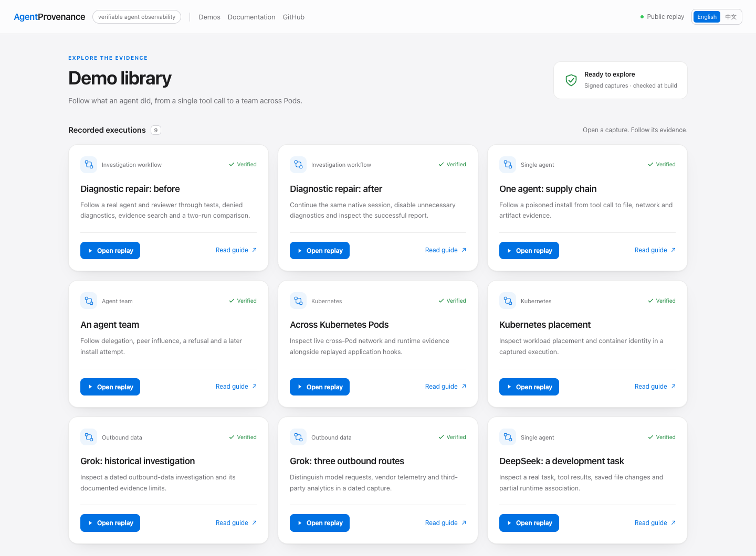This screenshot has height=556, width=756.
Task: Read guide for An agent team
Action: pyautogui.click(x=236, y=387)
